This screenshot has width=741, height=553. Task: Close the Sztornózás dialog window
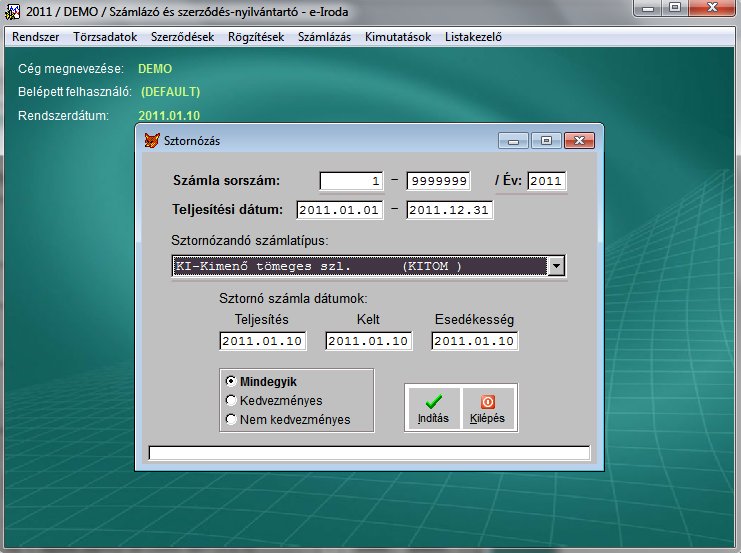578,141
